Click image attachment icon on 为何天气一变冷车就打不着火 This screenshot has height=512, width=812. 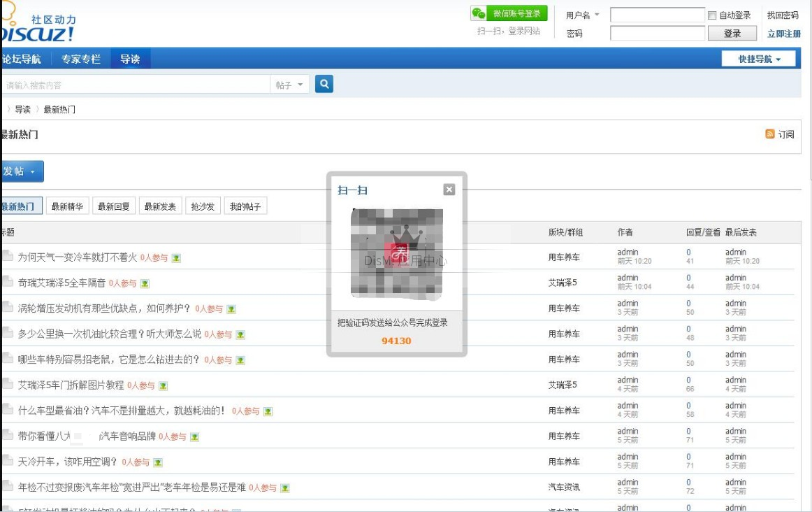pos(176,258)
